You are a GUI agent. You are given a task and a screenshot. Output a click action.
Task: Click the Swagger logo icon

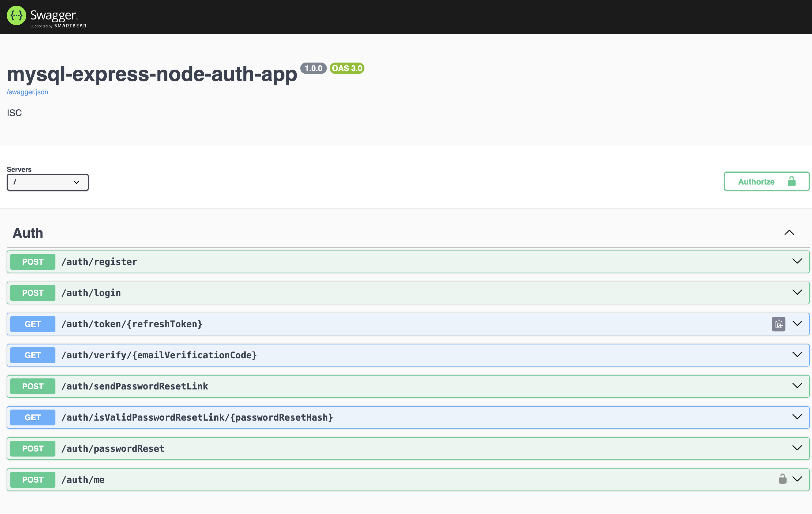click(16, 16)
